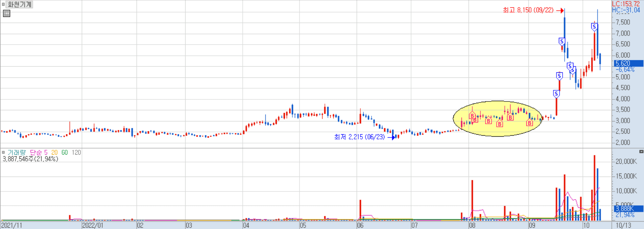Image resolution: width=644 pixels, height=229 pixels.
Task: Select the 5-period volume average legend
Action: [46, 153]
